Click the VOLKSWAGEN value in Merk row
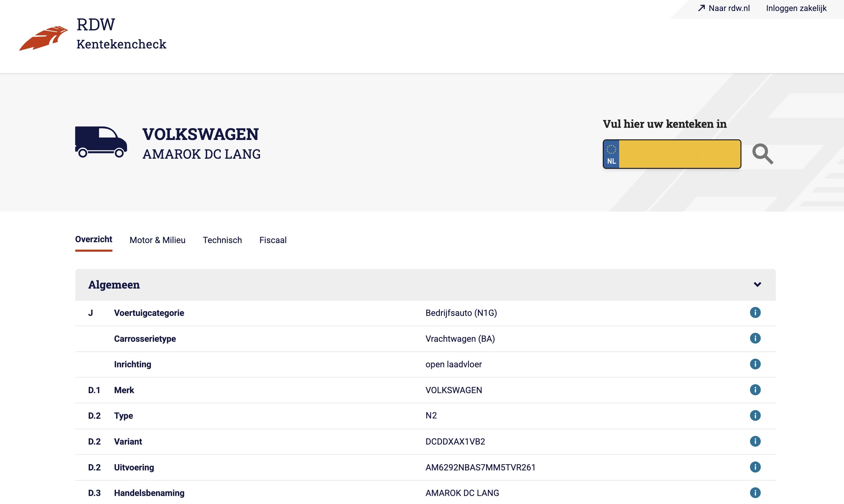 tap(454, 390)
